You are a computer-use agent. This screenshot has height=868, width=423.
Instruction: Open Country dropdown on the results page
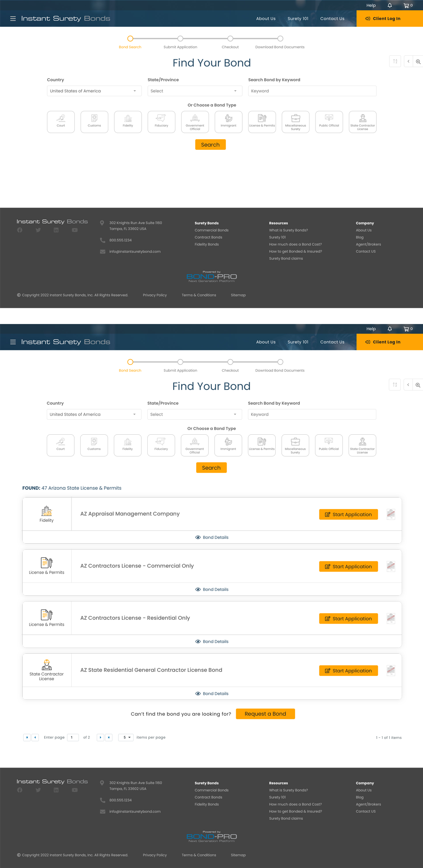[94, 414]
